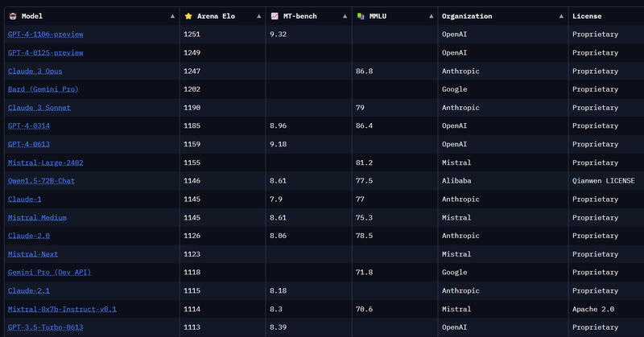Select the Arena Elo value 1146
Screen dimensions: 644x337
coord(192,181)
